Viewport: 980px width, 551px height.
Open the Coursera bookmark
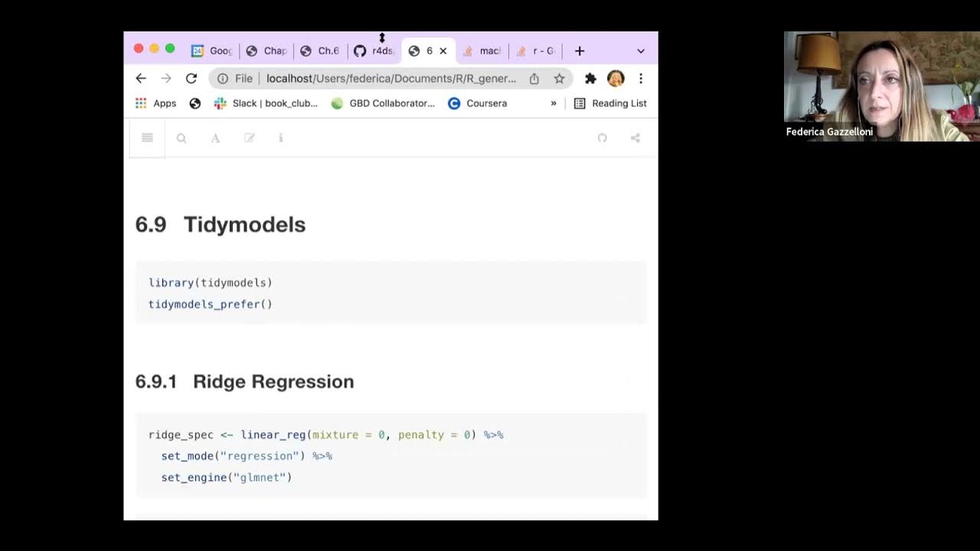pyautogui.click(x=478, y=103)
